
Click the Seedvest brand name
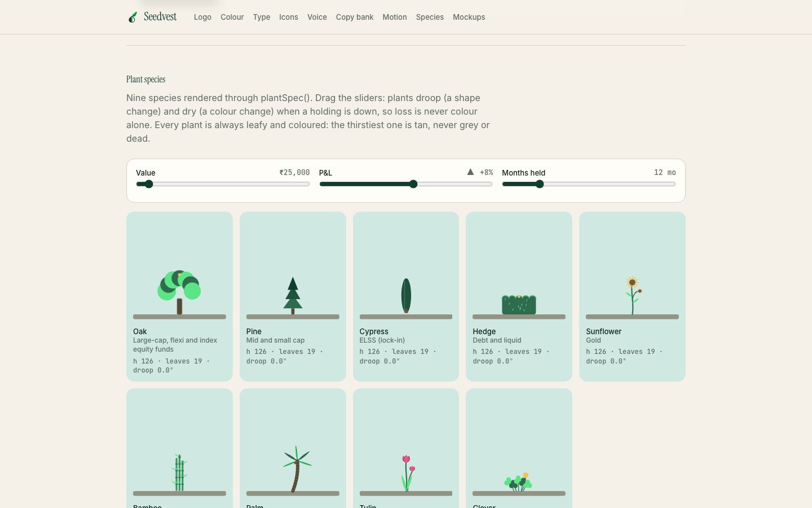click(x=160, y=17)
